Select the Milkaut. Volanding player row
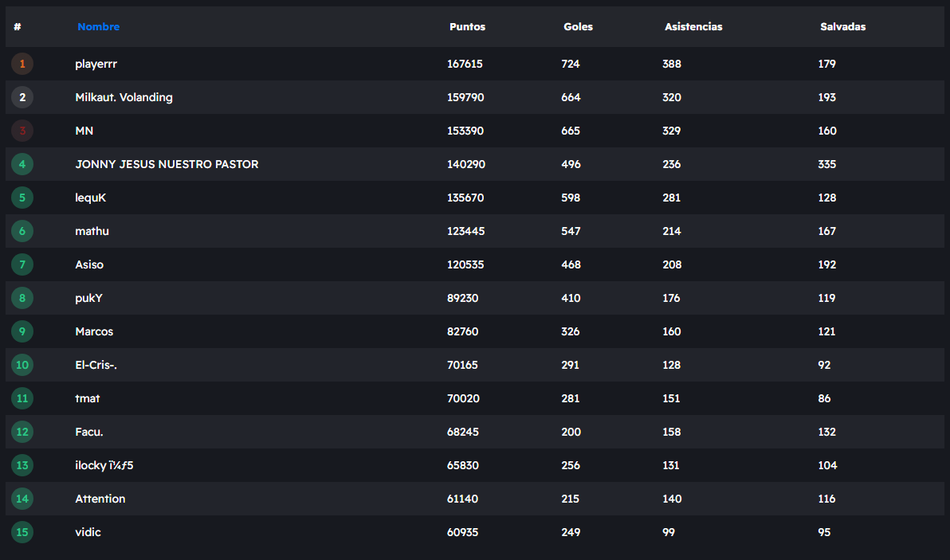Viewport: 950px width, 560px height. coord(124,97)
